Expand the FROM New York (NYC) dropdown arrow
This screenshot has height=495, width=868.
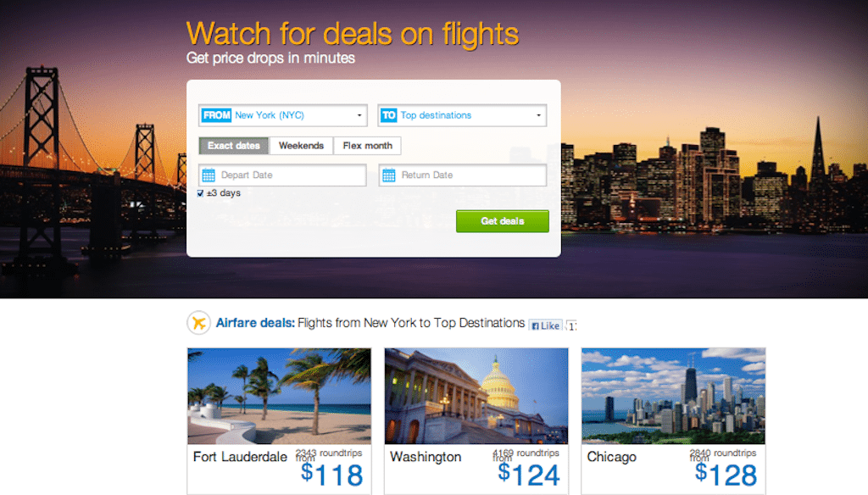click(x=359, y=115)
